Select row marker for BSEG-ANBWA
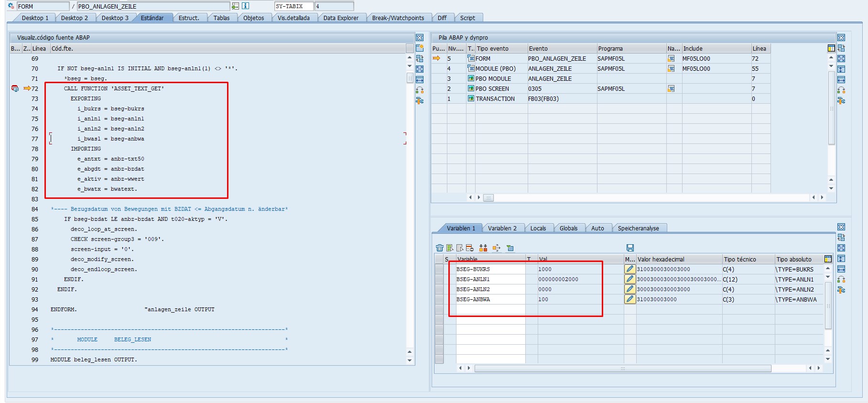This screenshot has width=868, height=403. coord(439,299)
